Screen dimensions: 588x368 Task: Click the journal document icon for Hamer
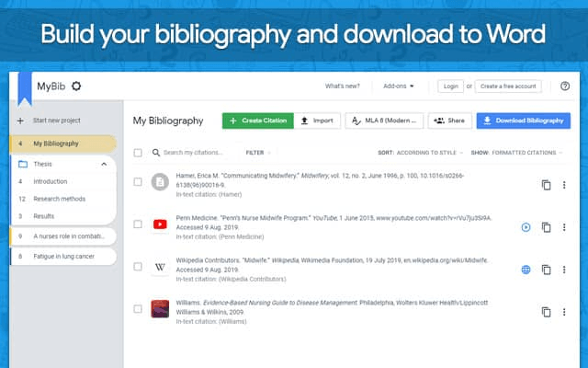[160, 182]
